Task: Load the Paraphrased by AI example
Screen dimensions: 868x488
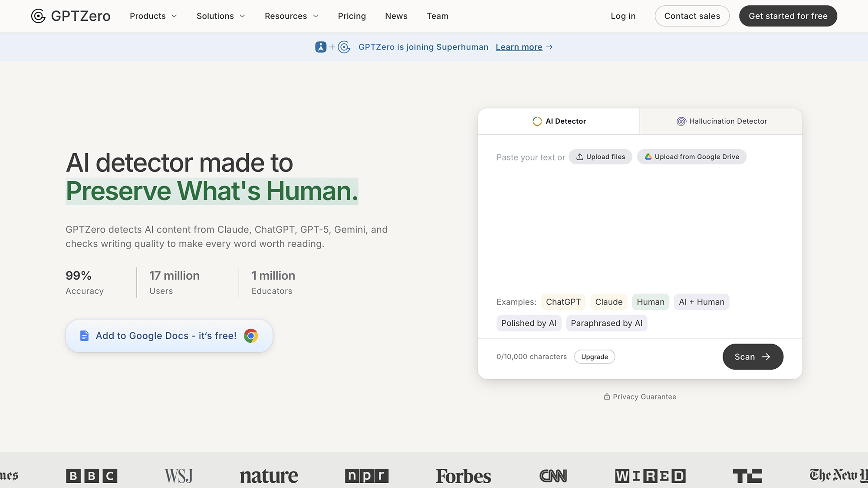Action: [x=607, y=323]
